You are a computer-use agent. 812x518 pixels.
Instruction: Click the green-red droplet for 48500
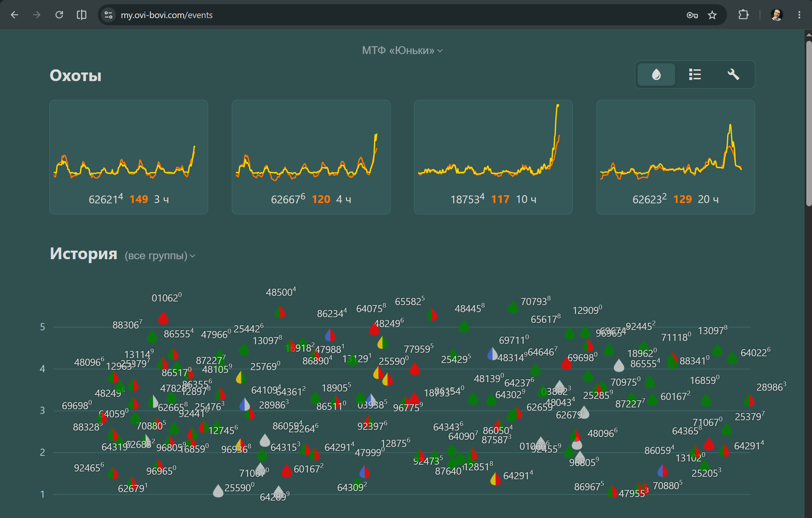280,312
